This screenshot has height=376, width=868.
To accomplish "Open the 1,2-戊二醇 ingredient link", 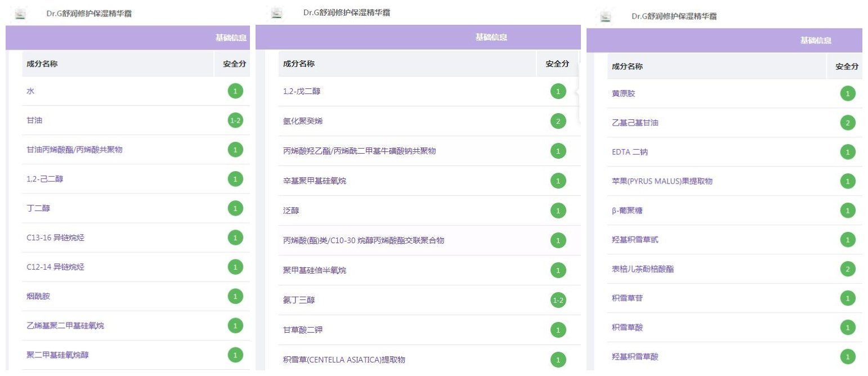I will click(x=302, y=91).
